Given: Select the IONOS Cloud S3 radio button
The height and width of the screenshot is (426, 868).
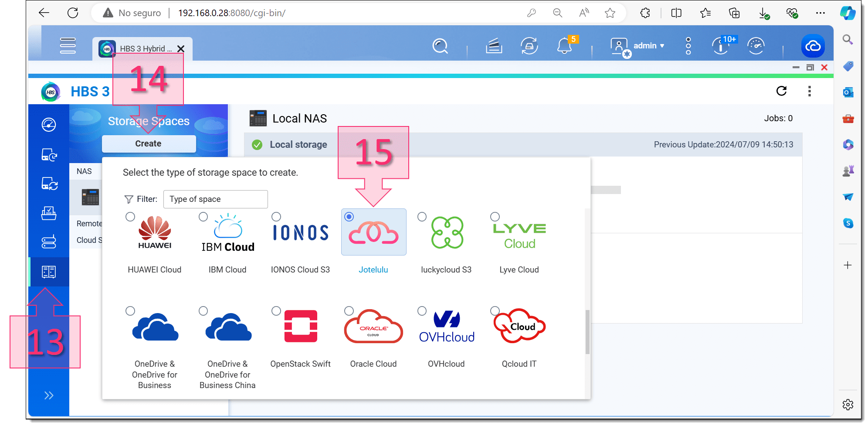Looking at the screenshot, I should [276, 217].
